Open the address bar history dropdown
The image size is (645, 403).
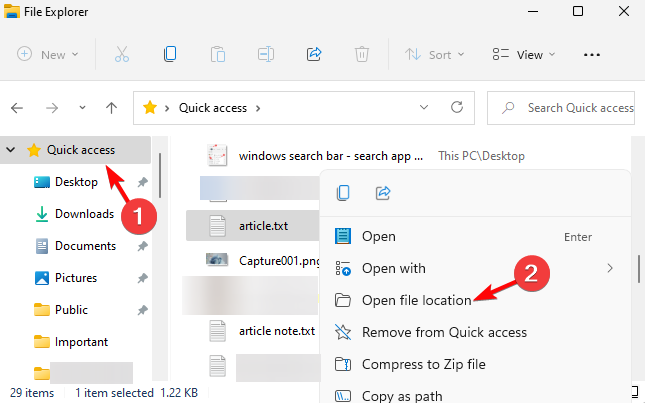click(424, 107)
